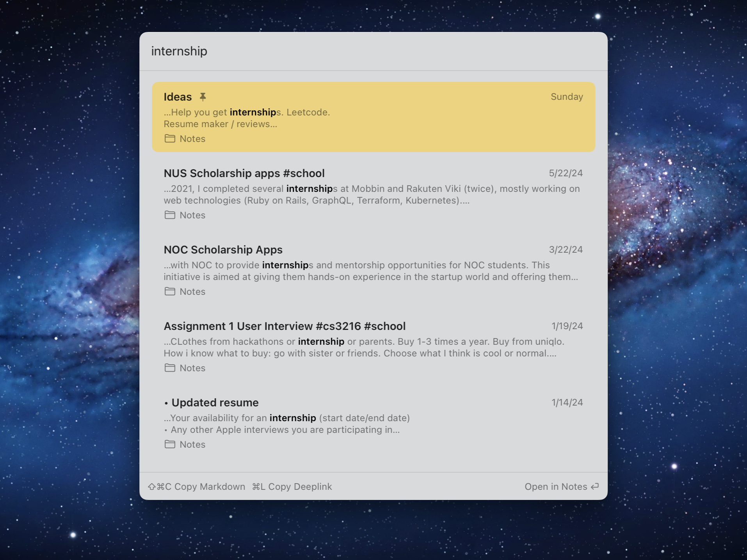Select the Updated resume note
This screenshot has height=560, width=747.
[x=373, y=423]
